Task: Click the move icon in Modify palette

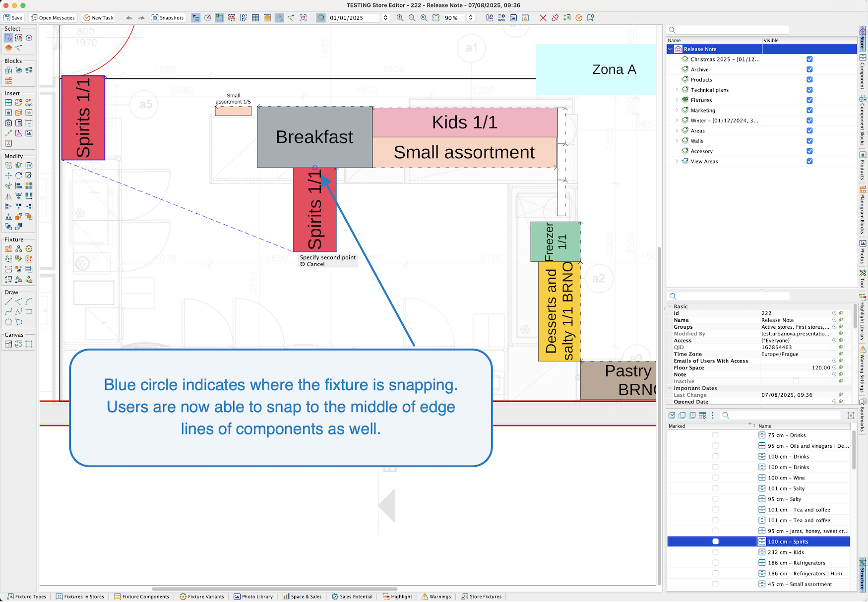Action: pyautogui.click(x=8, y=176)
